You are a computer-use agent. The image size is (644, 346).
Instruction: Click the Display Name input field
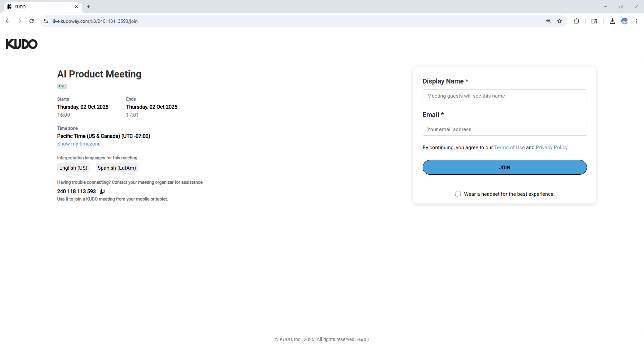[x=504, y=96]
